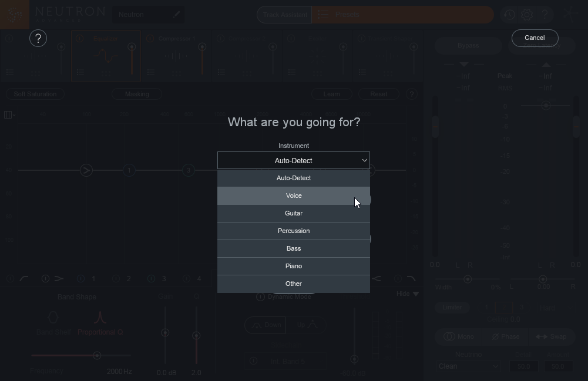The width and height of the screenshot is (588, 381).
Task: Toggle the Exciter module power button
Action: (291, 39)
